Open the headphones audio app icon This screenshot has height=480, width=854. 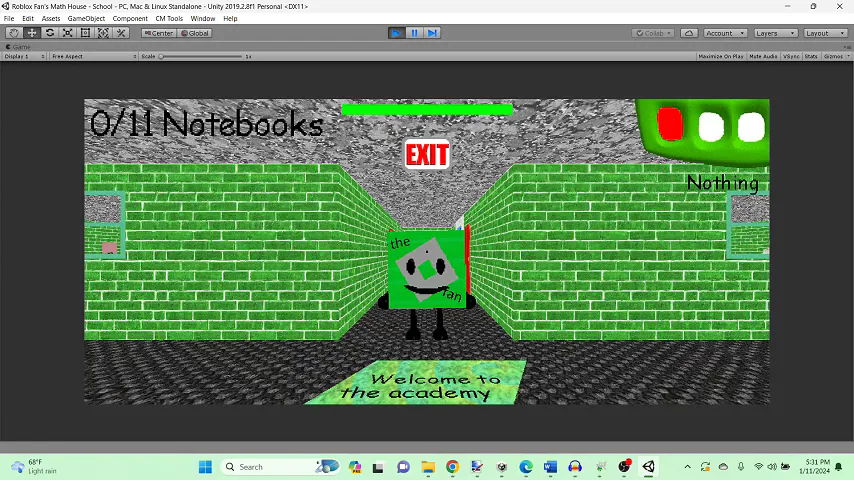coord(575,467)
